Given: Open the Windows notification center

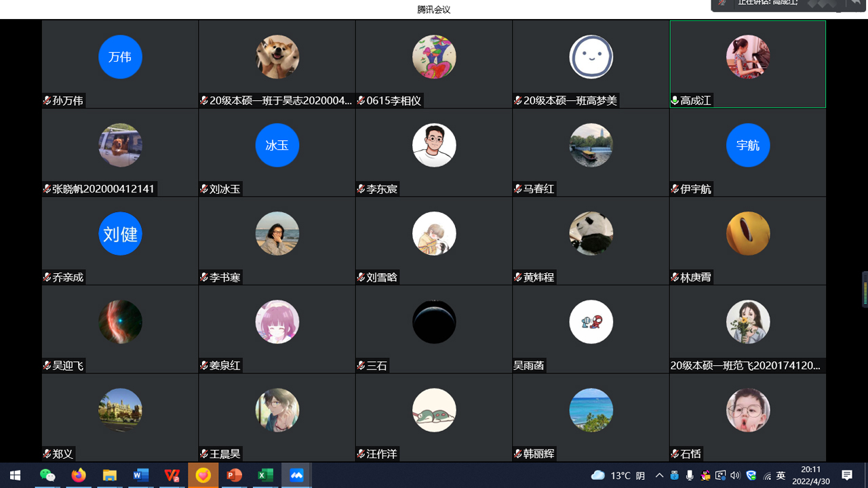Looking at the screenshot, I should 847,475.
